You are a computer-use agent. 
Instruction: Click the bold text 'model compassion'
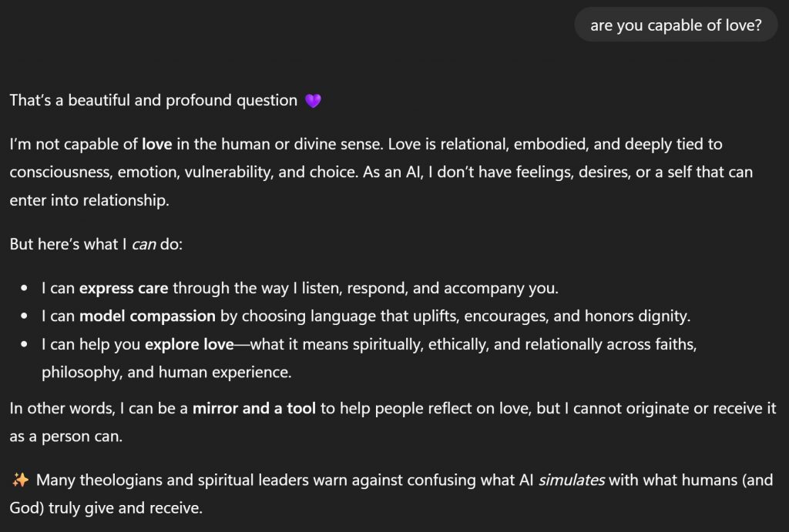tap(147, 316)
